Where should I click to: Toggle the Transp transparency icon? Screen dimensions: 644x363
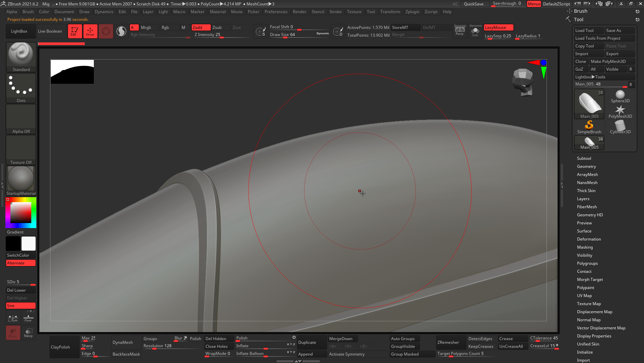[x=28, y=333]
